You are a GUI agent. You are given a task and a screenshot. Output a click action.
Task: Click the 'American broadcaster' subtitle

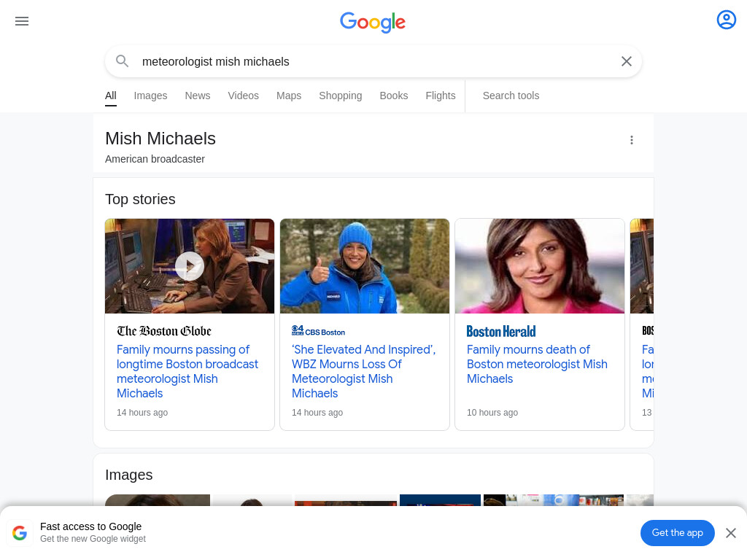[x=155, y=159]
